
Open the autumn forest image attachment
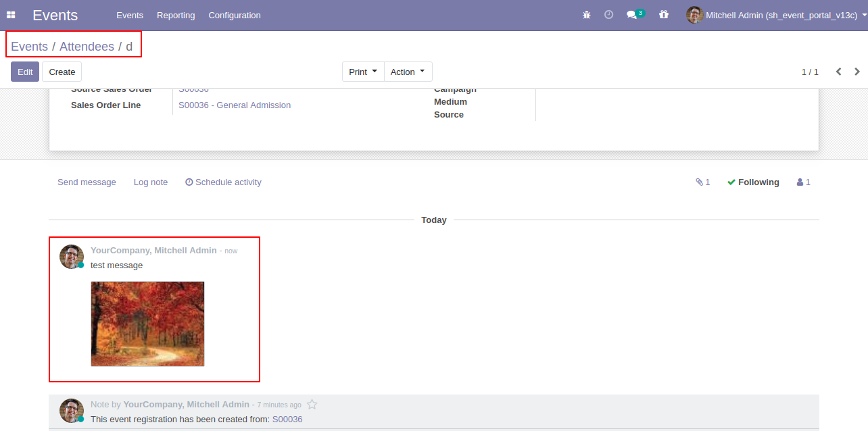click(147, 324)
